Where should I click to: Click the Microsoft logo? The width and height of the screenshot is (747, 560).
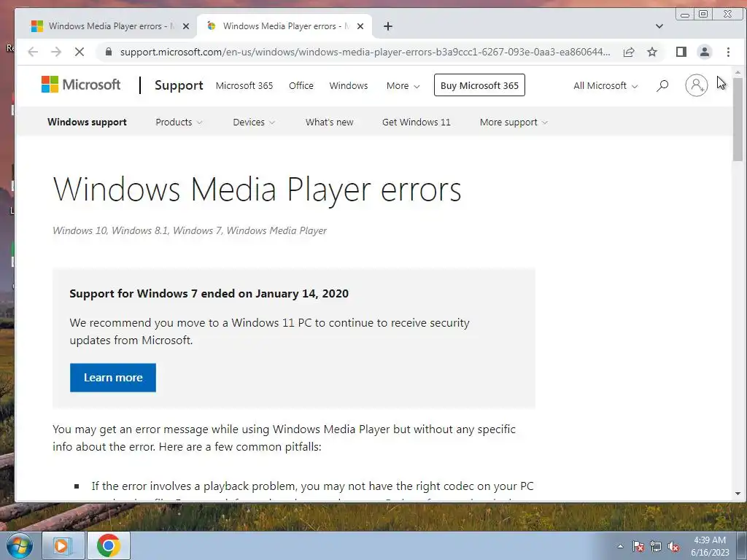click(81, 85)
